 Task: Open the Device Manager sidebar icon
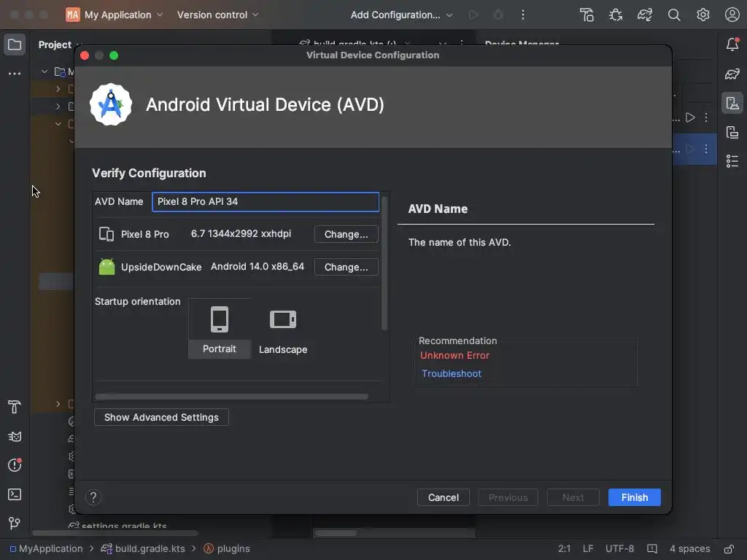pos(732,103)
